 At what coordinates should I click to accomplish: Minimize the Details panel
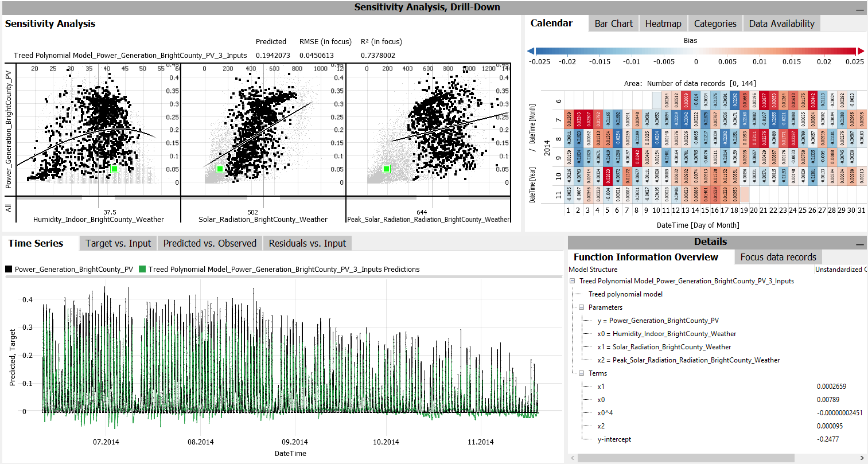click(859, 244)
